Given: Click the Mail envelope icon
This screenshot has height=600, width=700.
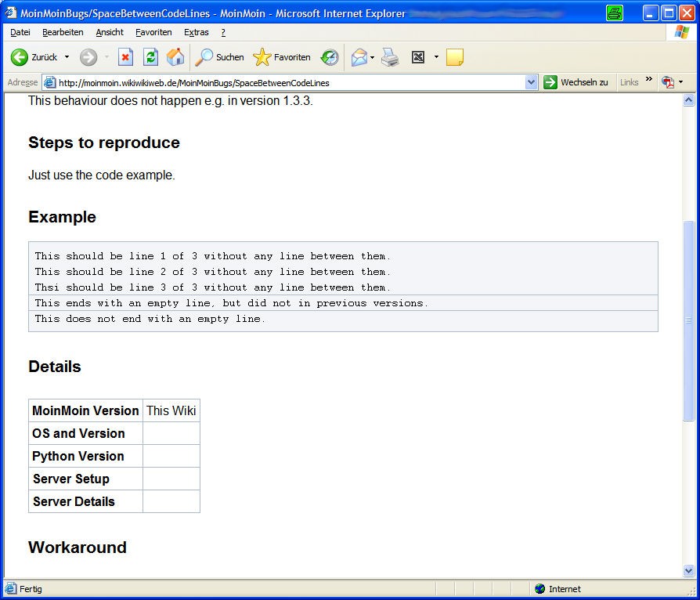Looking at the screenshot, I should pos(359,57).
